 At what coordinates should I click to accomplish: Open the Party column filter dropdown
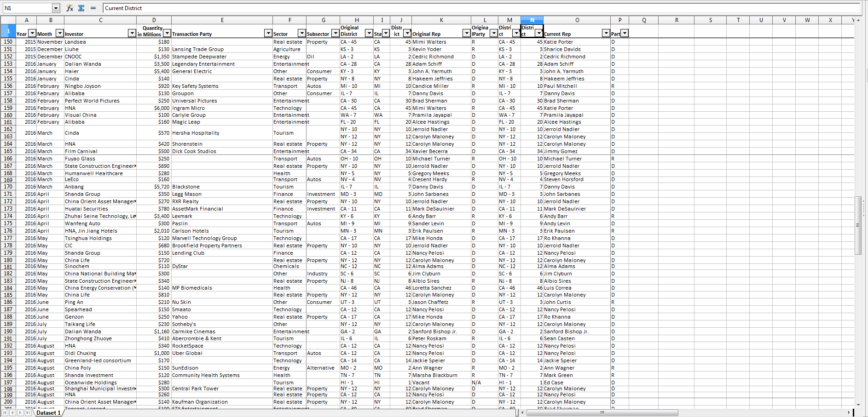click(x=625, y=33)
